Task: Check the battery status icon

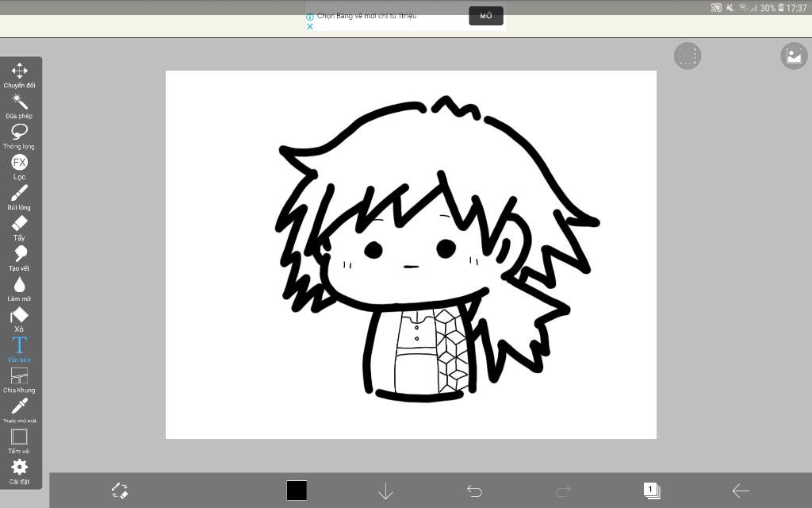Action: 781,7
